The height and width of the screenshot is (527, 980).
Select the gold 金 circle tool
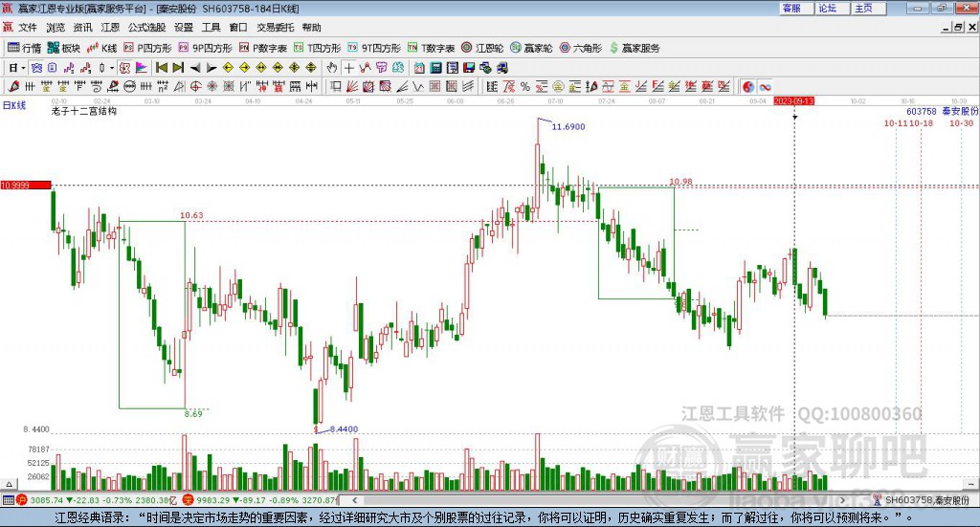click(557, 86)
